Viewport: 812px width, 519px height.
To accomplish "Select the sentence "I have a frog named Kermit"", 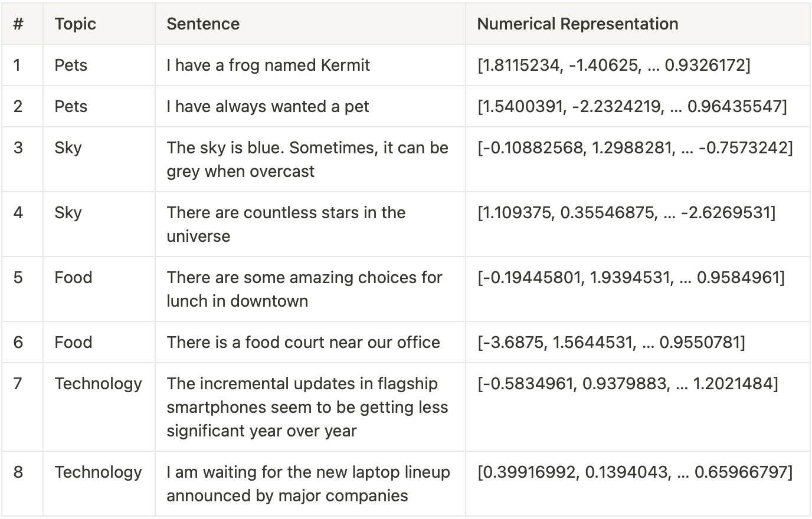I will pyautogui.click(x=268, y=65).
